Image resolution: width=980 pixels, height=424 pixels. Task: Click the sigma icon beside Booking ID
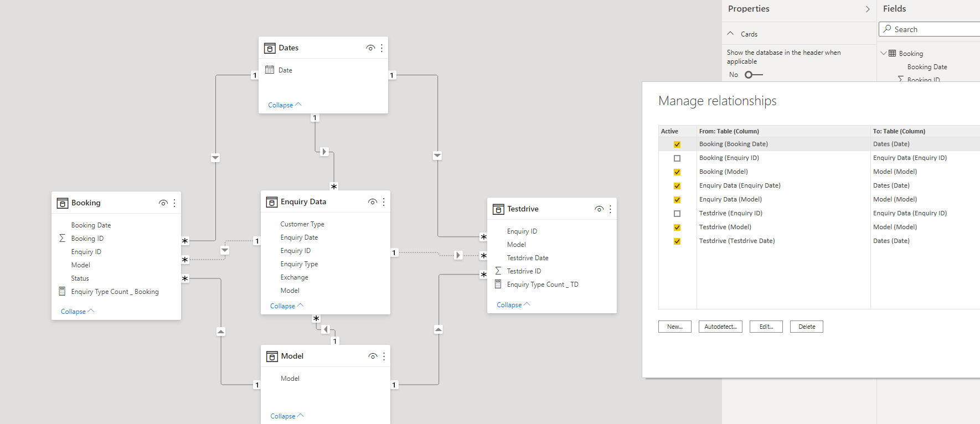click(x=62, y=238)
